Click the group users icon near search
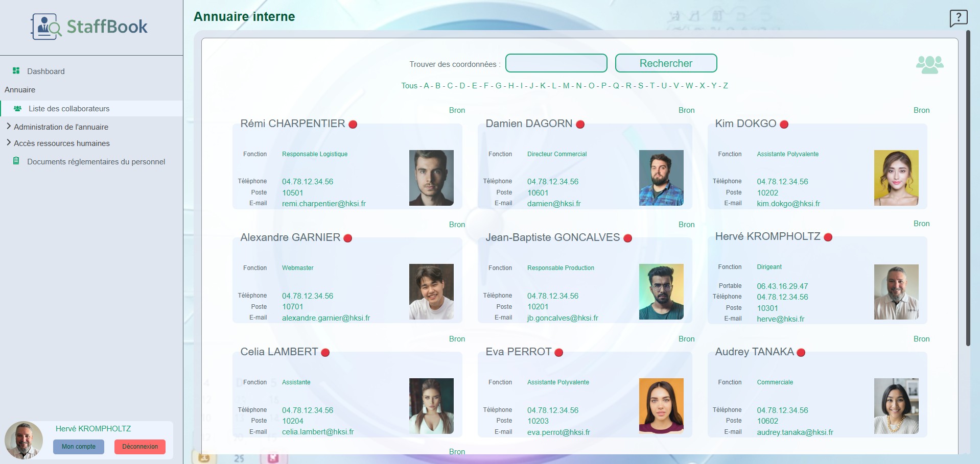Viewport: 980px width, 464px height. click(x=929, y=65)
